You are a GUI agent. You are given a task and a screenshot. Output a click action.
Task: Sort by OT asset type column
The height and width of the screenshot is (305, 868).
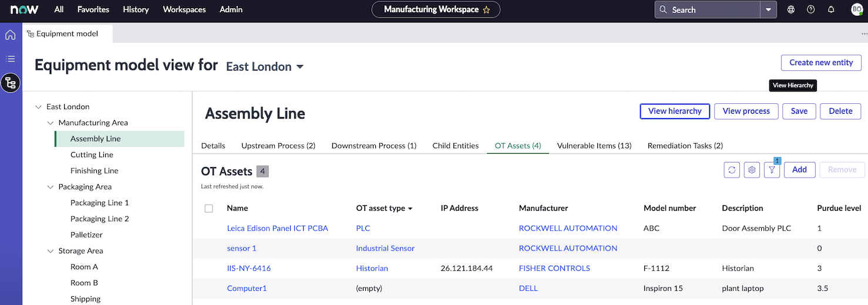click(x=384, y=208)
